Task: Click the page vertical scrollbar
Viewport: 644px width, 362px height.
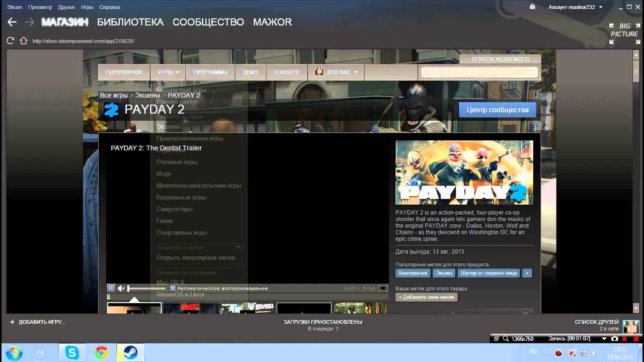Action: tap(636, 182)
